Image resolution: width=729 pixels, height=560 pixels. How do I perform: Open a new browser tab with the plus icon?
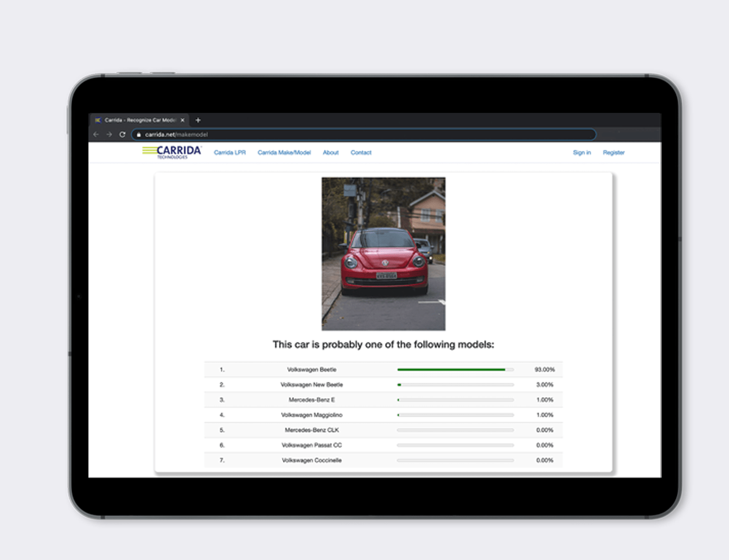coord(198,120)
